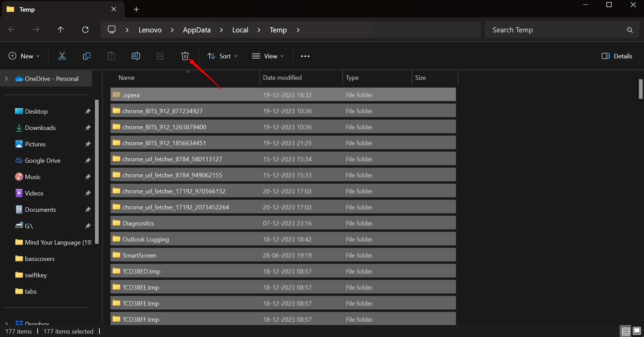Switch to details list view icon in status bar
644x337 pixels.
coord(626,331)
